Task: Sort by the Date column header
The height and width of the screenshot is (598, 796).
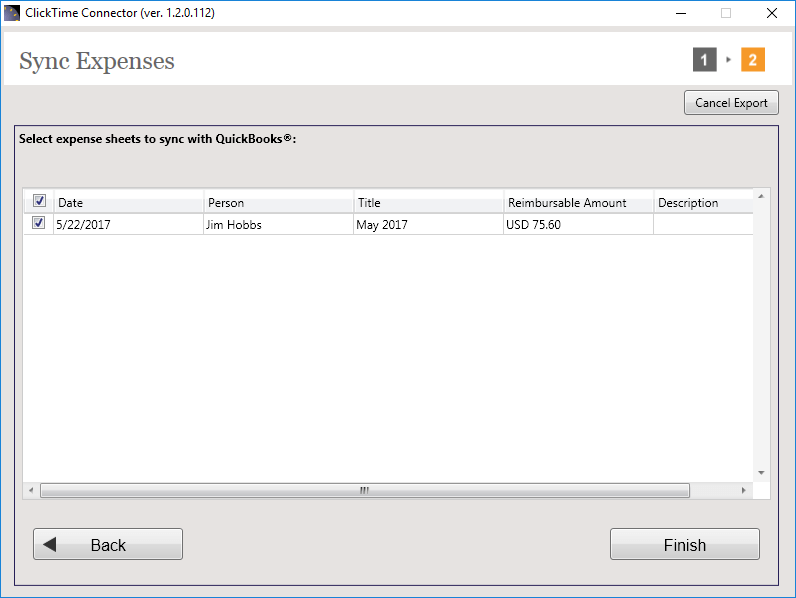Action: click(x=128, y=203)
